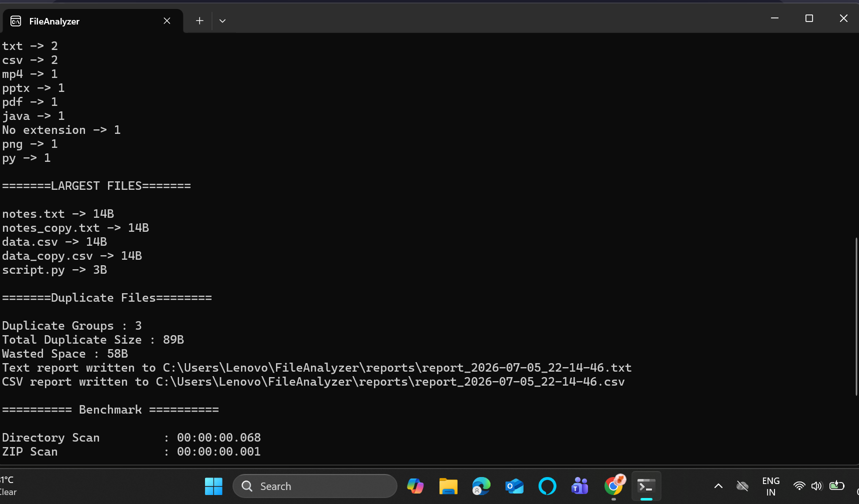Show hidden system tray icons
The height and width of the screenshot is (504, 859).
click(x=718, y=486)
